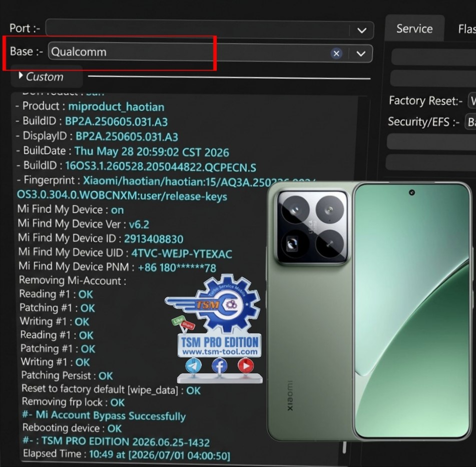Select "Mi Find My Device UID : 4TVC-WEJP-YTEXAC"
Image resolution: width=476 pixels, height=467 pixels.
click(x=125, y=253)
